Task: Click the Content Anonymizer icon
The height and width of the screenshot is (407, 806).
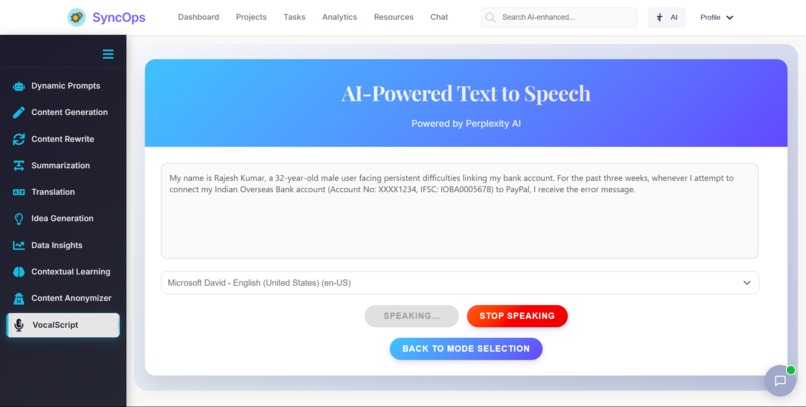Action: click(19, 299)
